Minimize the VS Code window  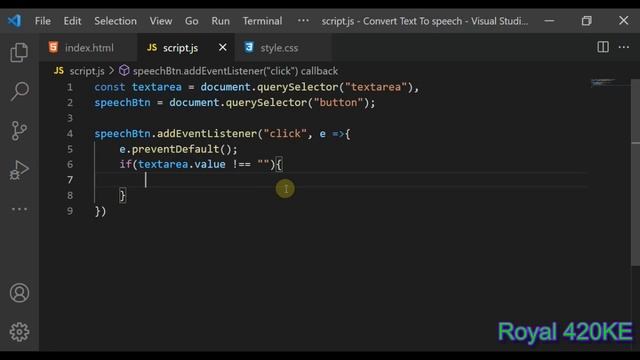point(549,20)
